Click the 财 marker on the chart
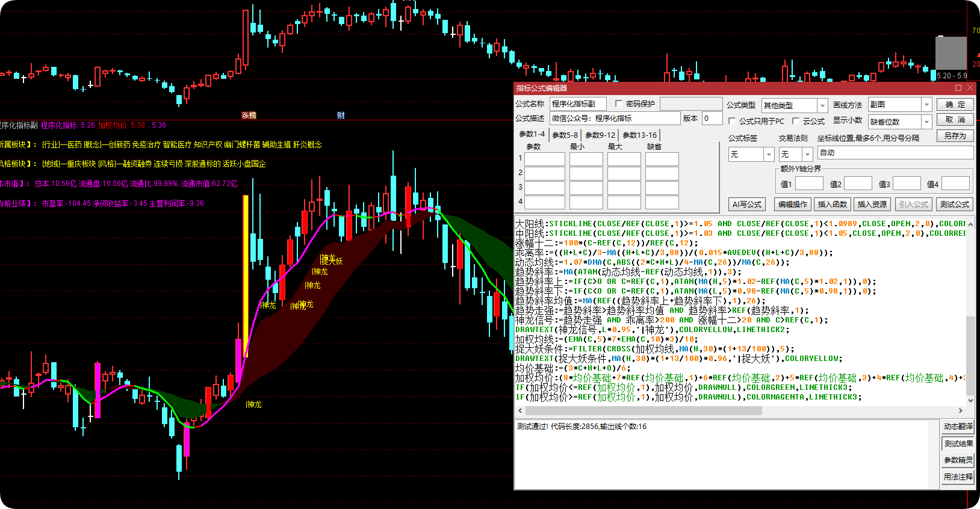The height and width of the screenshot is (509, 980). 341,116
